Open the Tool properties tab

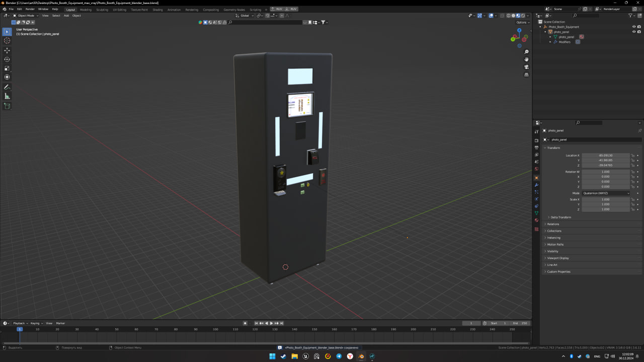536,132
